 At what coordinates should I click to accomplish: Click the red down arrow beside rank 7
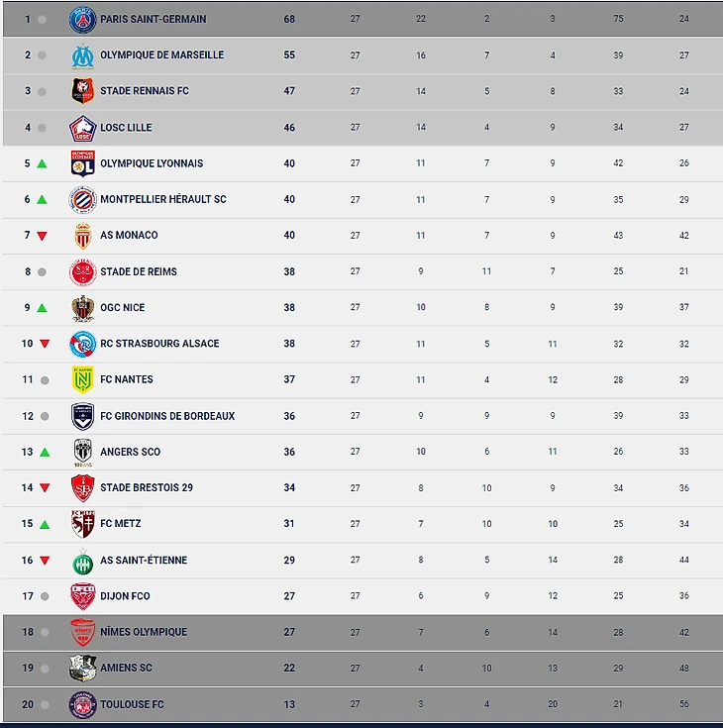point(43,236)
